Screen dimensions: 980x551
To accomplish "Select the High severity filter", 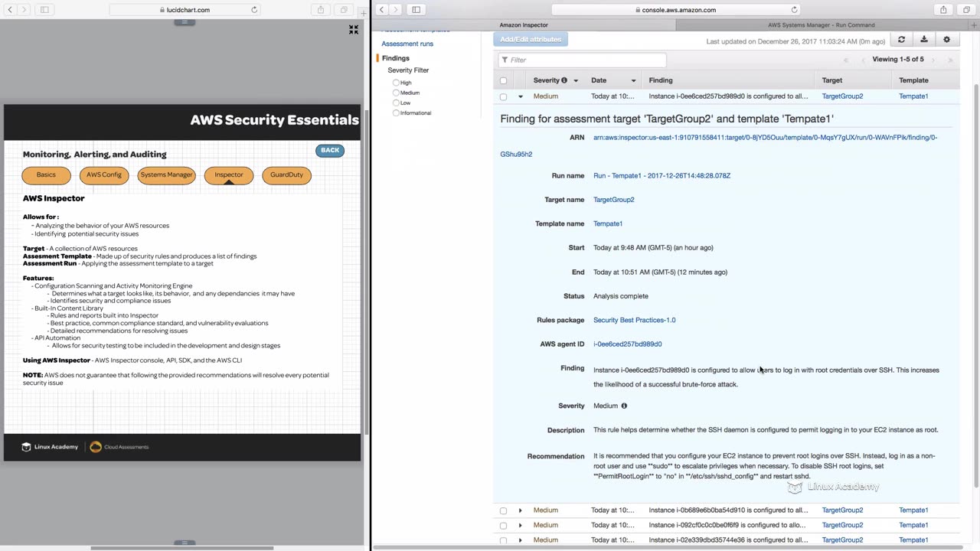I will [x=396, y=83].
